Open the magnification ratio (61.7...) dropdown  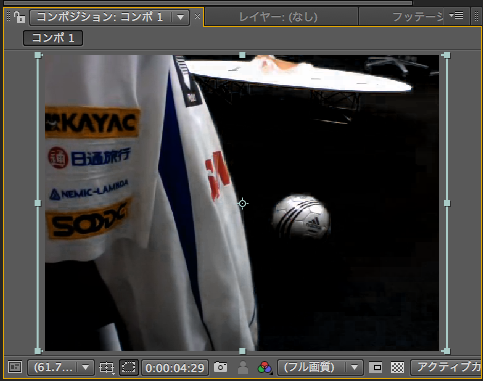click(x=61, y=367)
